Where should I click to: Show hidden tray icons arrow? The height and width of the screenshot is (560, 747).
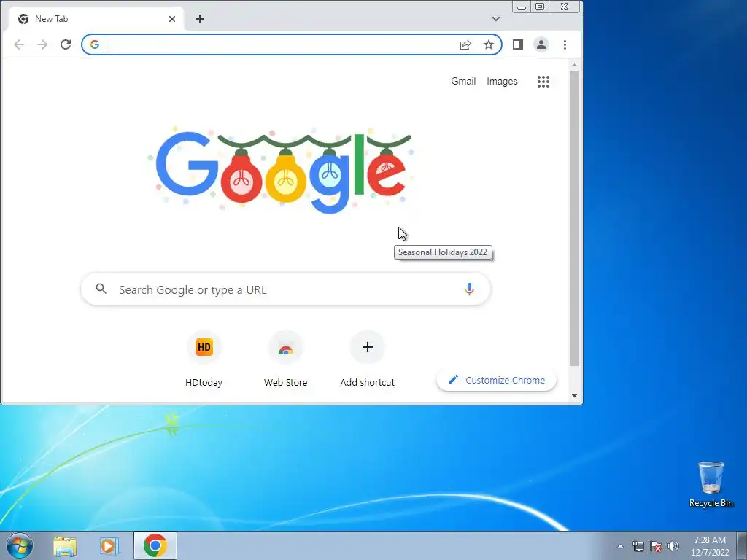[x=620, y=547]
